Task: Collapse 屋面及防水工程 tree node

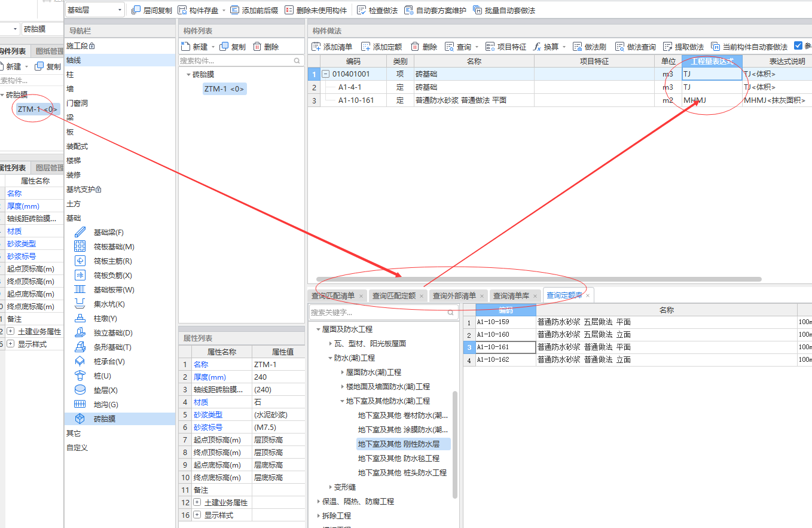Action: click(318, 329)
